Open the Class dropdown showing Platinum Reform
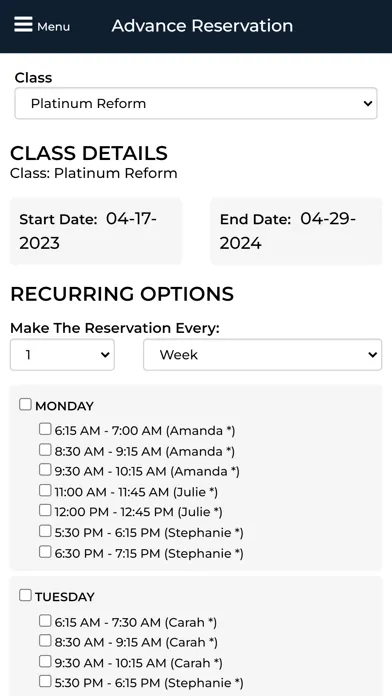Image resolution: width=392 pixels, height=696 pixels. click(196, 103)
